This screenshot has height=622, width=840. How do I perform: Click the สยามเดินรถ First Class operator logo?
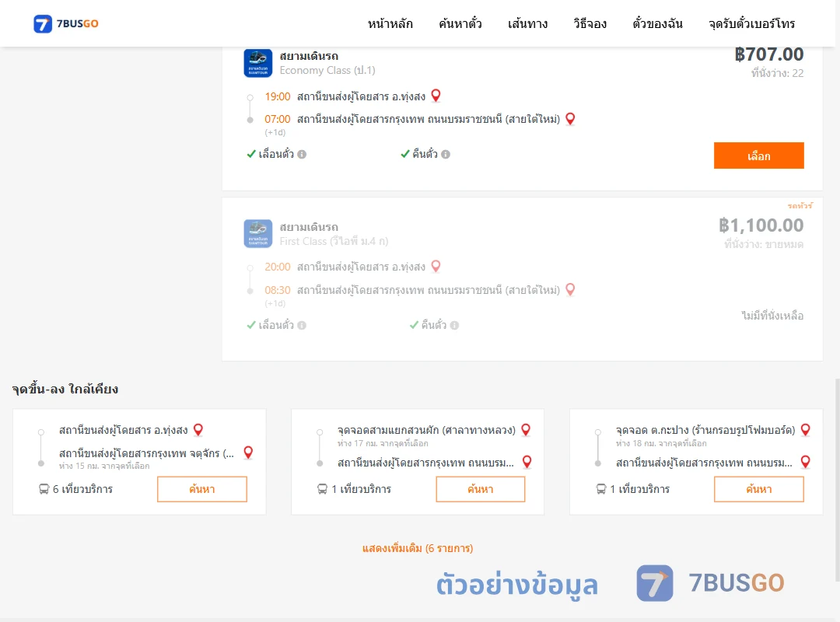coord(257,233)
